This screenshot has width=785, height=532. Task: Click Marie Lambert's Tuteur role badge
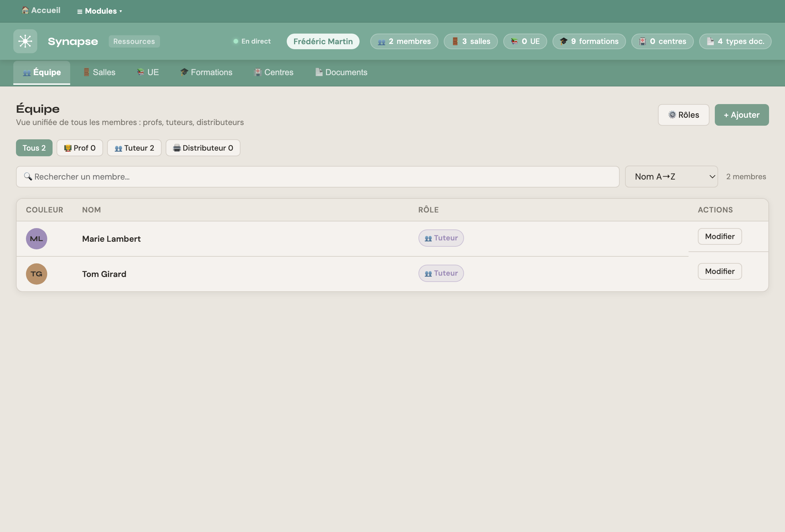pos(441,238)
